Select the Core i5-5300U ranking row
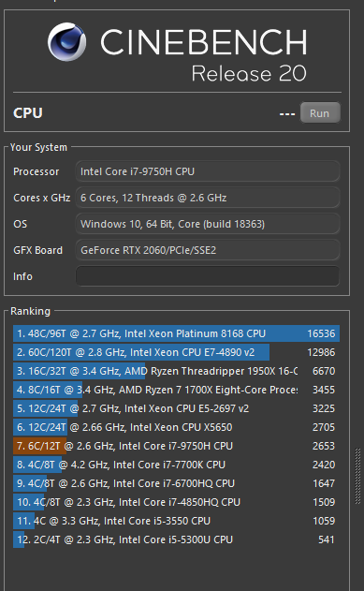 [x=176, y=539]
